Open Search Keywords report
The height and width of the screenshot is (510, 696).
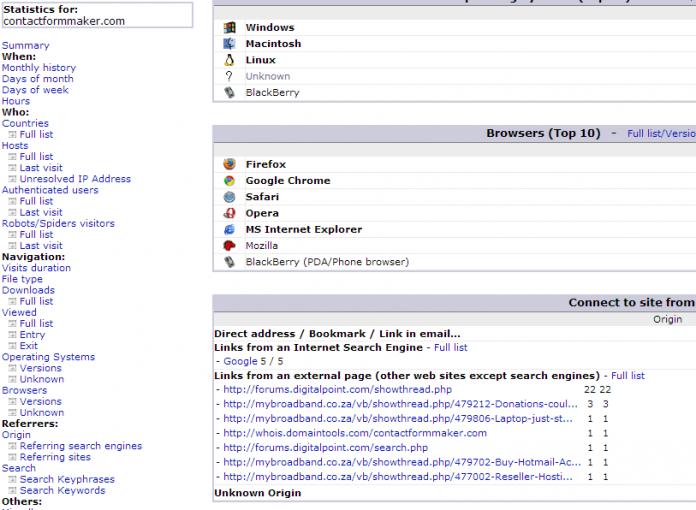point(63,490)
